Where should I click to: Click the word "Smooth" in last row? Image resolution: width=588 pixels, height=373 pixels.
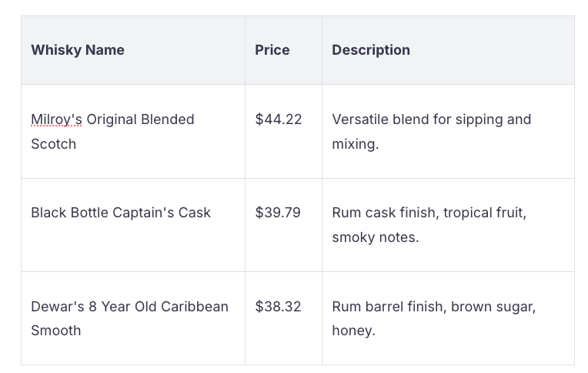point(56,331)
